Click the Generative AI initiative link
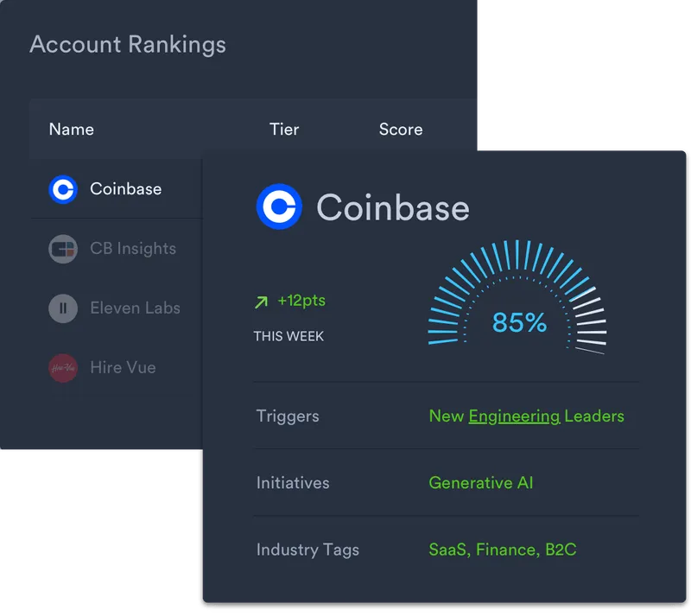Screen dimensions: 691x616 (x=481, y=483)
